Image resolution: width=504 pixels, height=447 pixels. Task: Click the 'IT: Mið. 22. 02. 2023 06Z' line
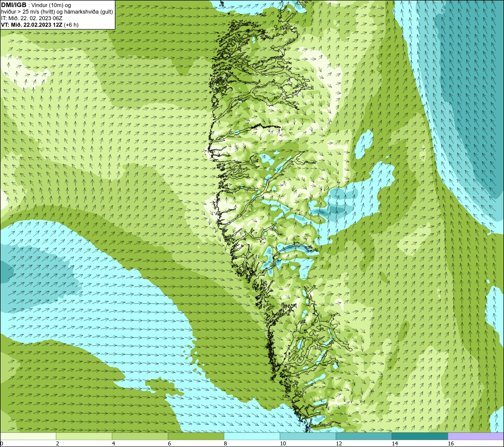32,18
